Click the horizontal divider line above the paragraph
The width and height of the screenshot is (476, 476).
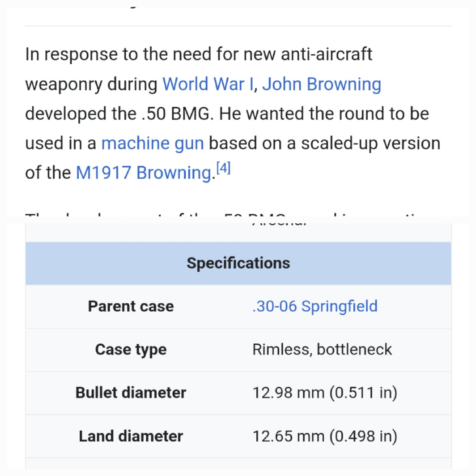click(238, 26)
